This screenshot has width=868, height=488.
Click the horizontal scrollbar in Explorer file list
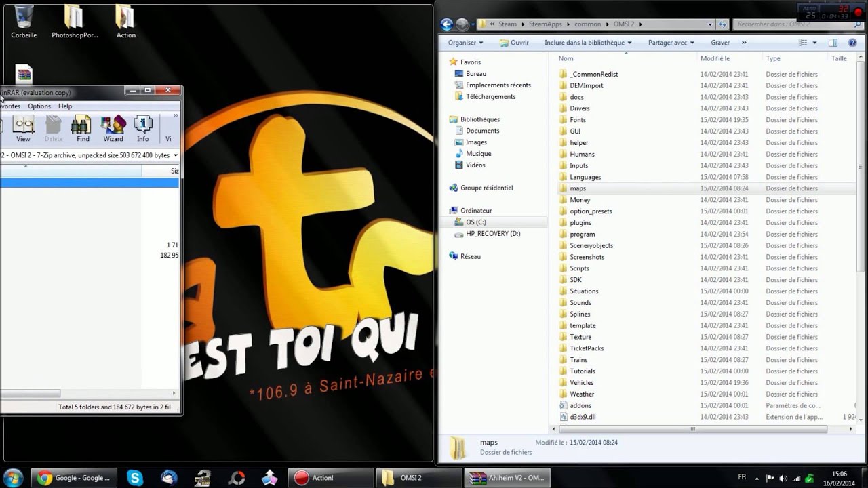click(x=692, y=429)
